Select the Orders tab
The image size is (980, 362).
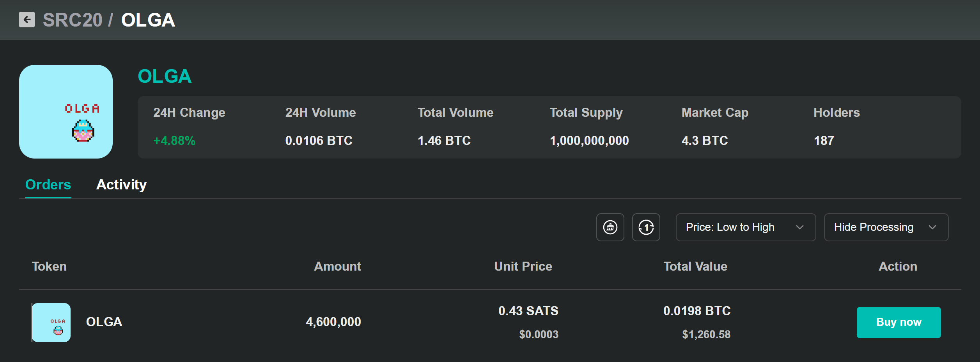point(48,184)
